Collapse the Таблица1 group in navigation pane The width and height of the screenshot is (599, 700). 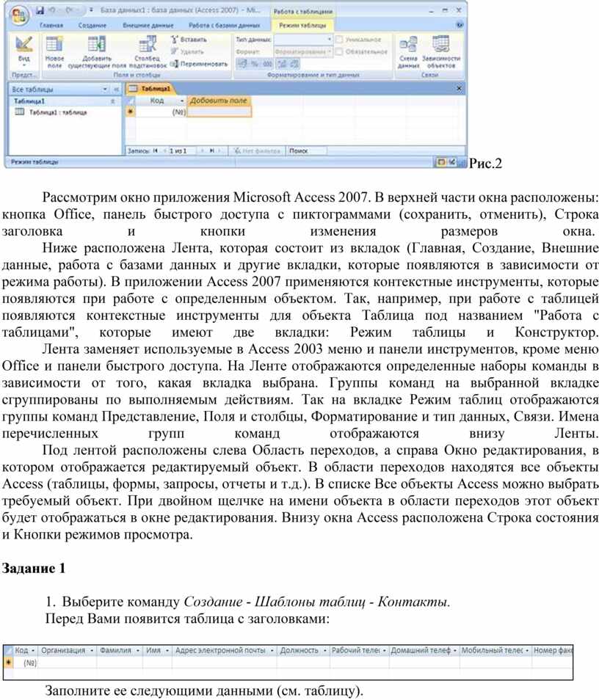[112, 101]
